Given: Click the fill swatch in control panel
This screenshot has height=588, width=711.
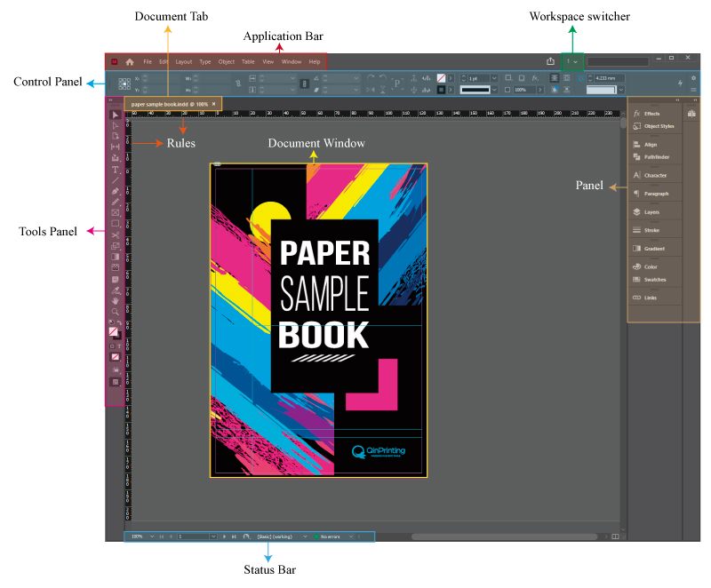Looking at the screenshot, I should coord(441,78).
